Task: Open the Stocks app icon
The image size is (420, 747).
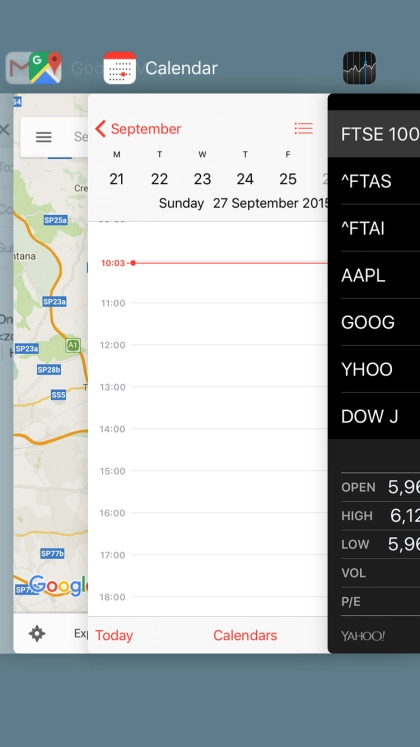Action: pos(360,68)
